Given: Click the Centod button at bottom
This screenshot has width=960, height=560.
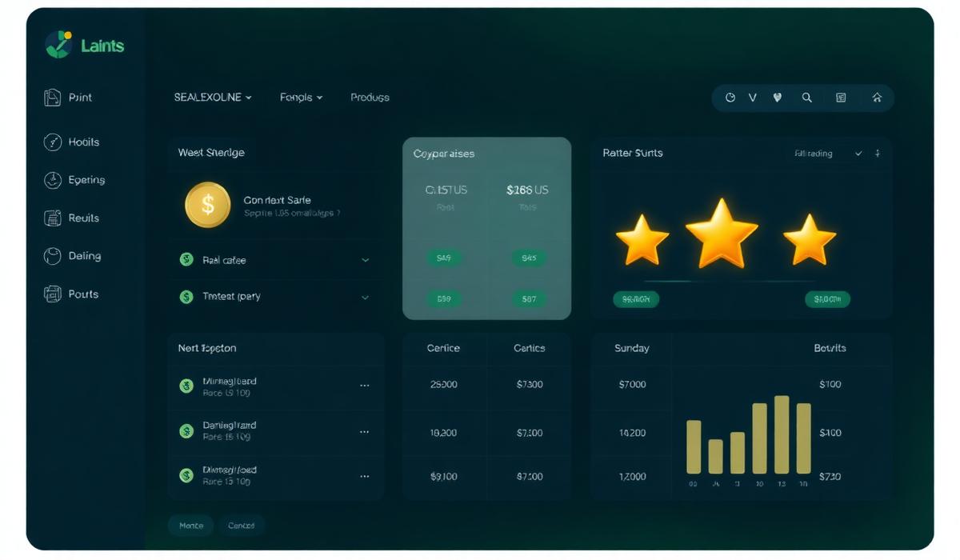Looking at the screenshot, I should (x=241, y=526).
